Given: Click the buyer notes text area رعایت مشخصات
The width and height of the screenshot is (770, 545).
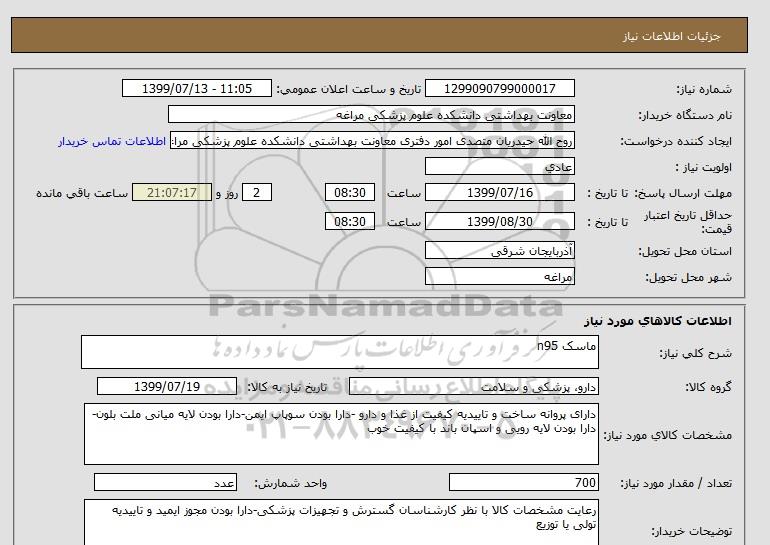Looking at the screenshot, I should pos(341,522).
